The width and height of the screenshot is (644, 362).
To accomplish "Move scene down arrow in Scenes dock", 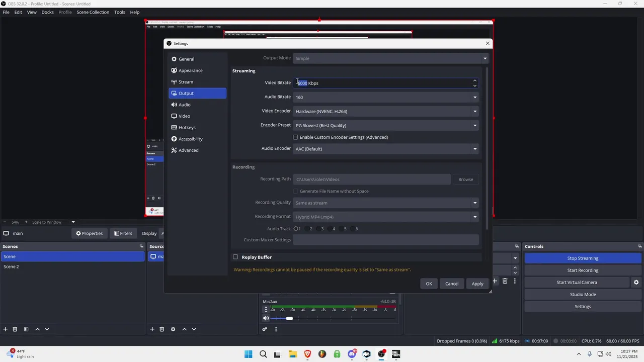I will click(x=47, y=329).
